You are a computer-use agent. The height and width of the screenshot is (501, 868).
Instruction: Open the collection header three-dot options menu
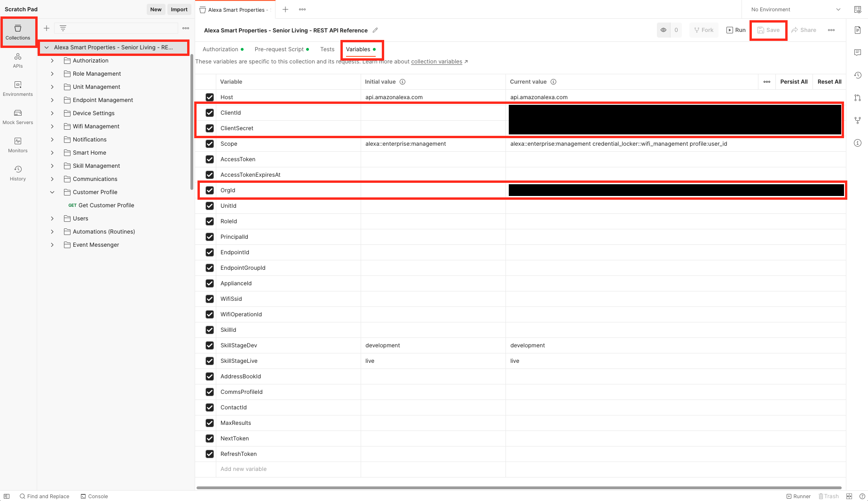831,30
